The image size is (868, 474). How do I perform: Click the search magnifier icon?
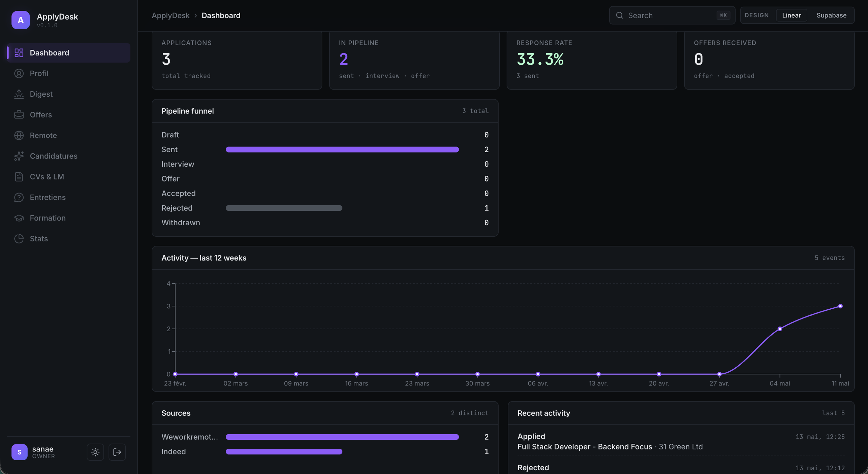[x=619, y=15]
